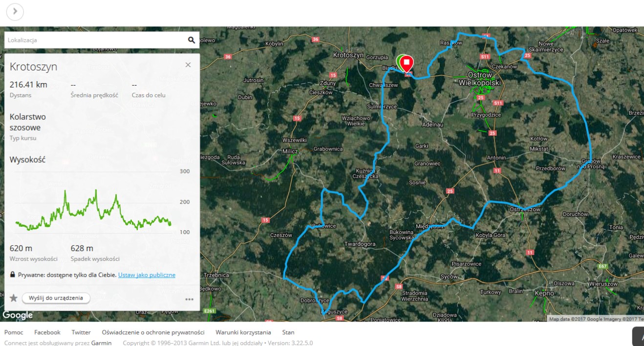Click the Kobylin town label on map
This screenshot has height=346, width=644.
point(274,43)
